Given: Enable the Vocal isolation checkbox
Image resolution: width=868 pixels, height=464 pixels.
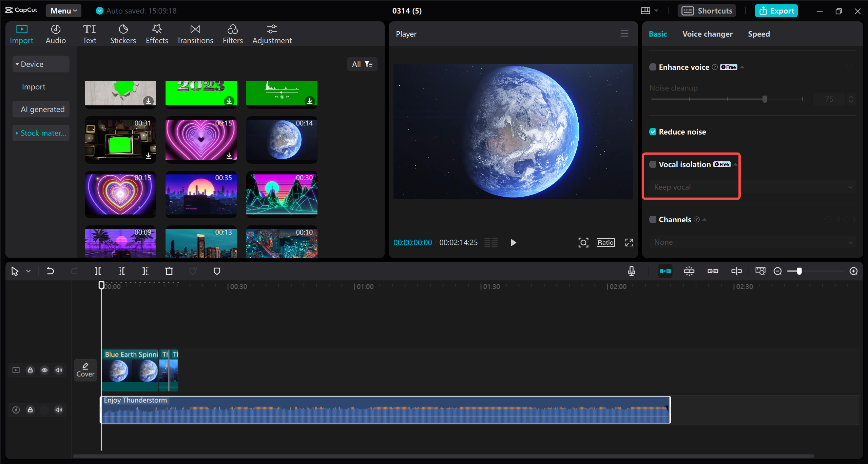Looking at the screenshot, I should click(653, 164).
